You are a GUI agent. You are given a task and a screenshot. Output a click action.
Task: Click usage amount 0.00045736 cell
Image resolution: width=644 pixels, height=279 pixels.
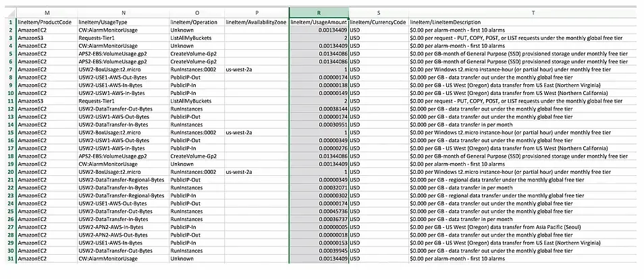319,212
